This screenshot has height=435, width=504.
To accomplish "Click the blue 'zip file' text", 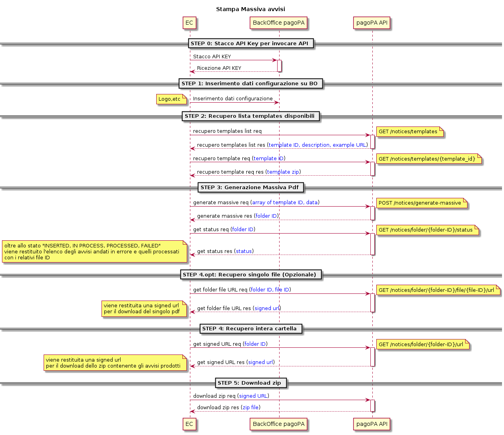I will click(251, 408).
